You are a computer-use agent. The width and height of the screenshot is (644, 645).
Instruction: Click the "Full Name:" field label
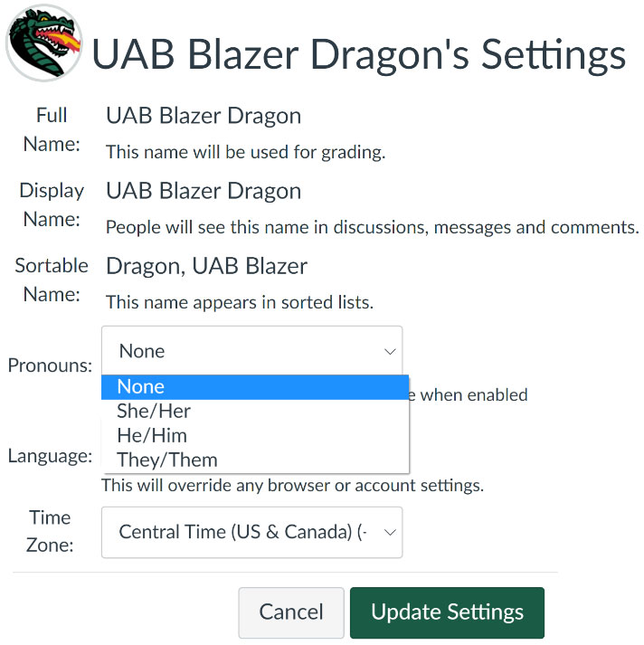point(52,130)
